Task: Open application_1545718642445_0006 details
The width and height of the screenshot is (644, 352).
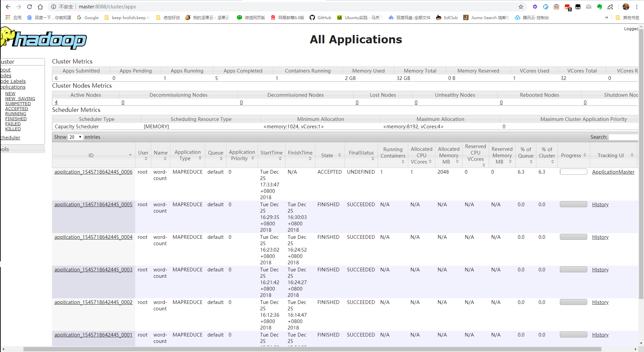Action: tap(93, 172)
